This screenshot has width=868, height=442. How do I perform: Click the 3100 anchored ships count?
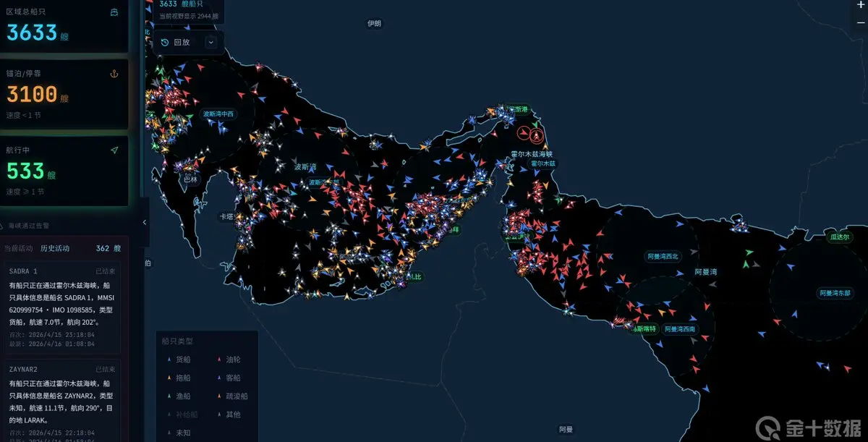click(32, 95)
